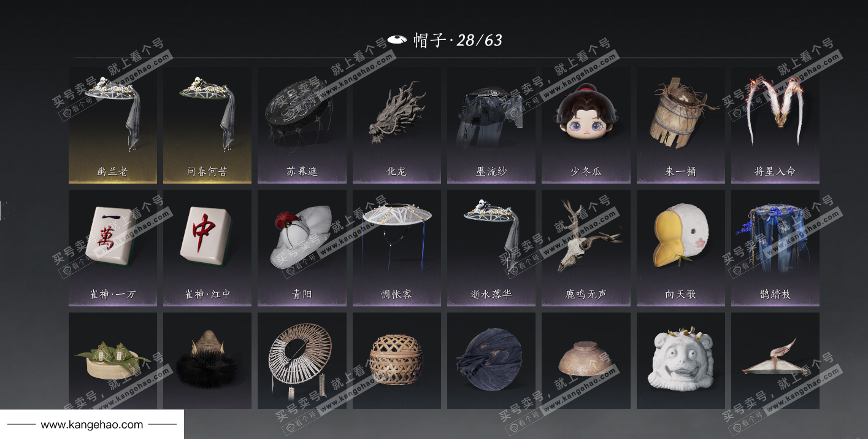
Task: Choose the 鹿鸣无声 deer skull
Action: (x=586, y=248)
